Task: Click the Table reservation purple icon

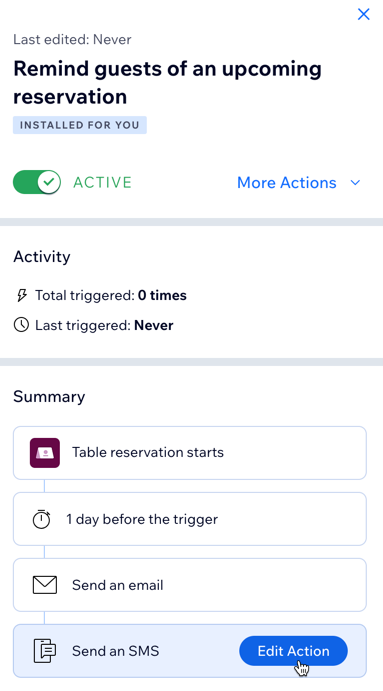Action: pos(45,453)
